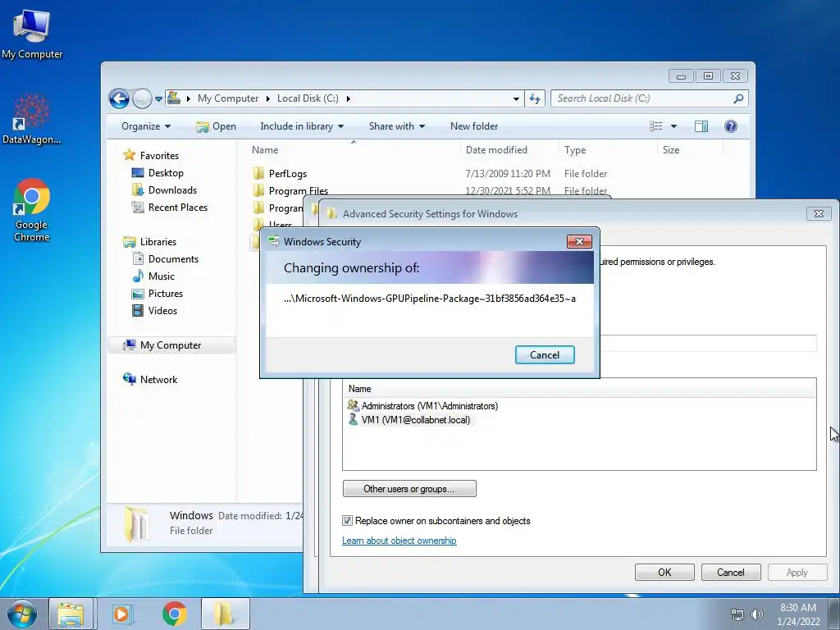Toggle Replace owner on subcontainers checkbox

tap(347, 521)
